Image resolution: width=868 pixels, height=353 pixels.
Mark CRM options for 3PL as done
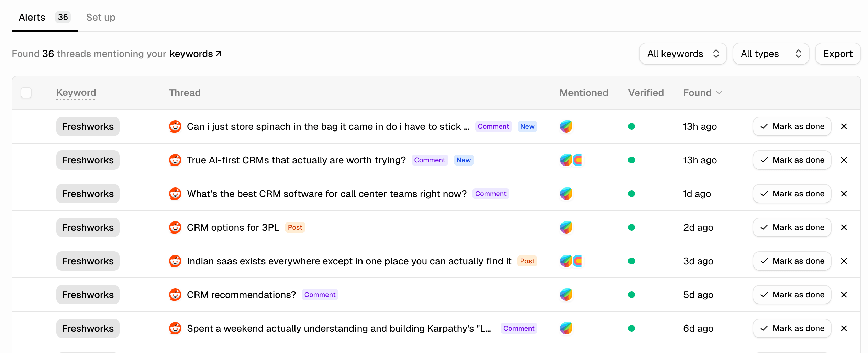pos(792,227)
